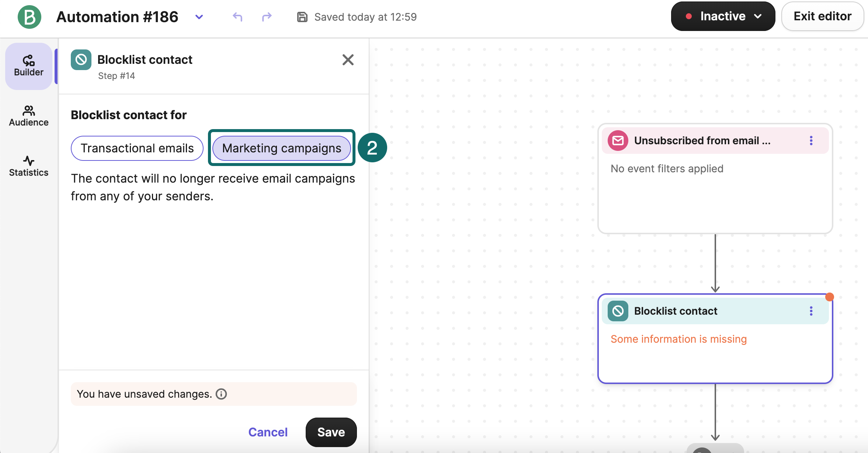
Task: Save the blocklist contact settings
Action: [331, 432]
